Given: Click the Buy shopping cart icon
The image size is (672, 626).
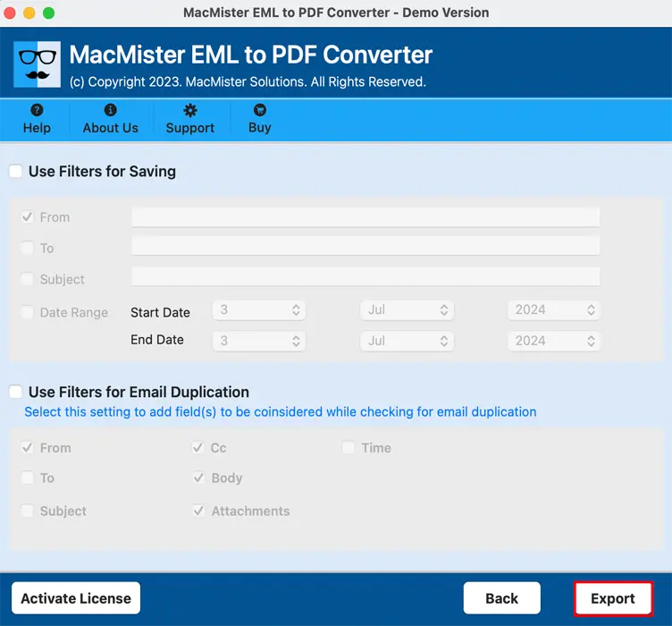Looking at the screenshot, I should pyautogui.click(x=259, y=110).
